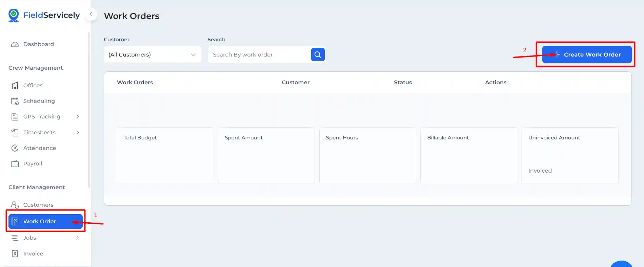The width and height of the screenshot is (644, 267).
Task: Click the Dashboard gauge icon
Action: click(x=15, y=44)
